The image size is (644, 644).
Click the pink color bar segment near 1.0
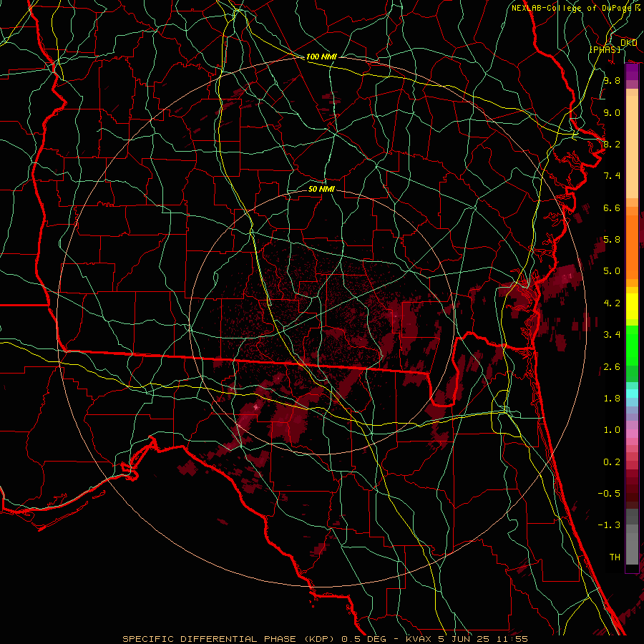[632, 434]
